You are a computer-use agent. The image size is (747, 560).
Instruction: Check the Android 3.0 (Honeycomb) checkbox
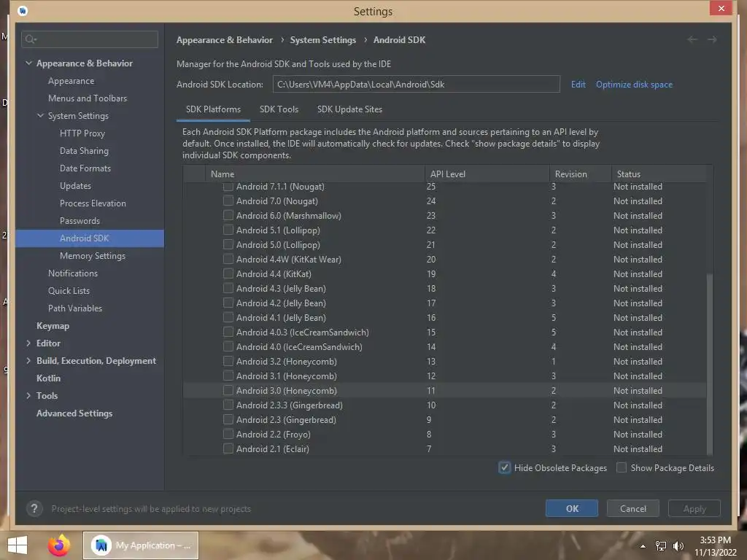pyautogui.click(x=228, y=391)
